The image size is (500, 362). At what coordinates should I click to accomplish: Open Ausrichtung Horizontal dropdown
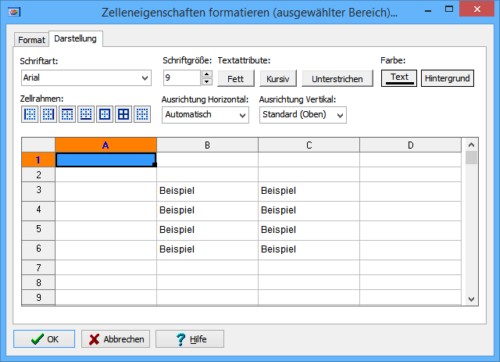click(x=205, y=115)
